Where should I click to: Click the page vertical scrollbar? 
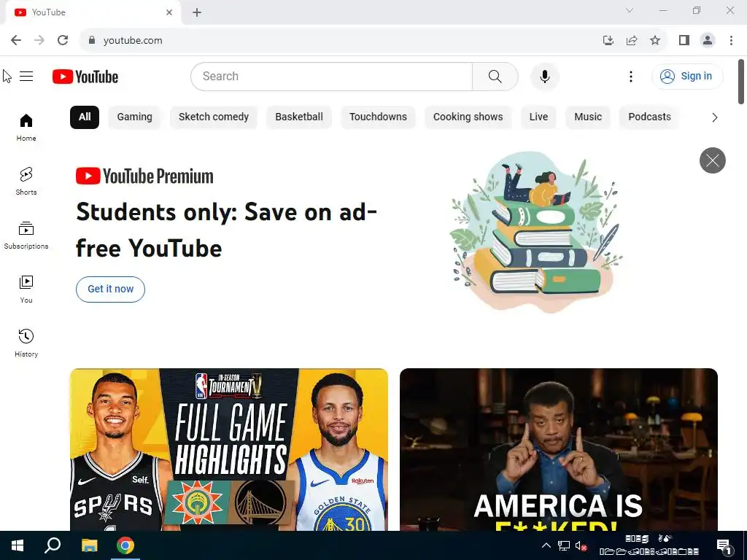pos(741,81)
